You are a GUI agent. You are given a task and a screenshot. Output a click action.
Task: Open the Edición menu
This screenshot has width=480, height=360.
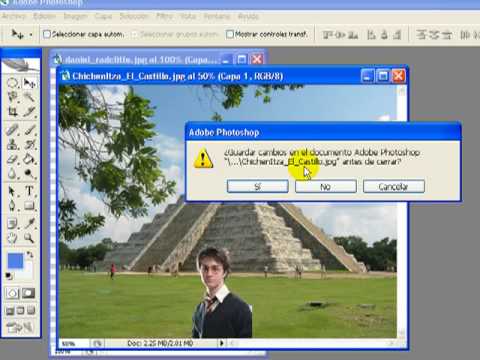click(x=44, y=16)
